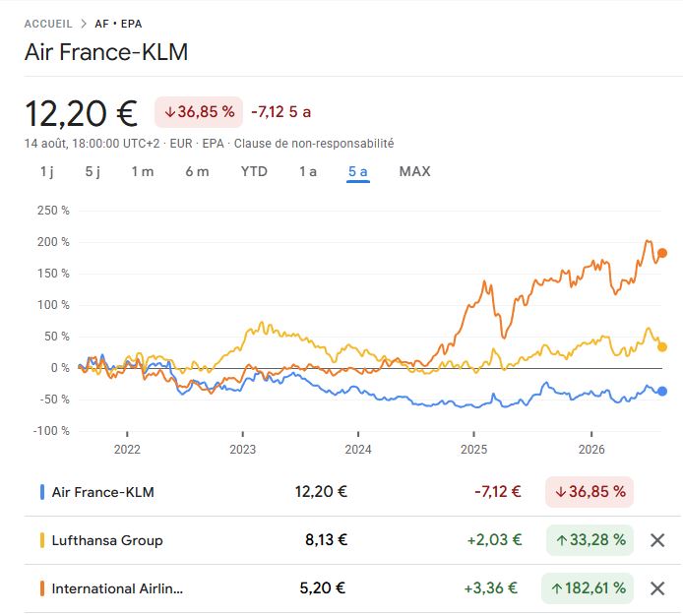
Task: Click the yellow Lufthansa endpoint dot
Action: pos(662,346)
